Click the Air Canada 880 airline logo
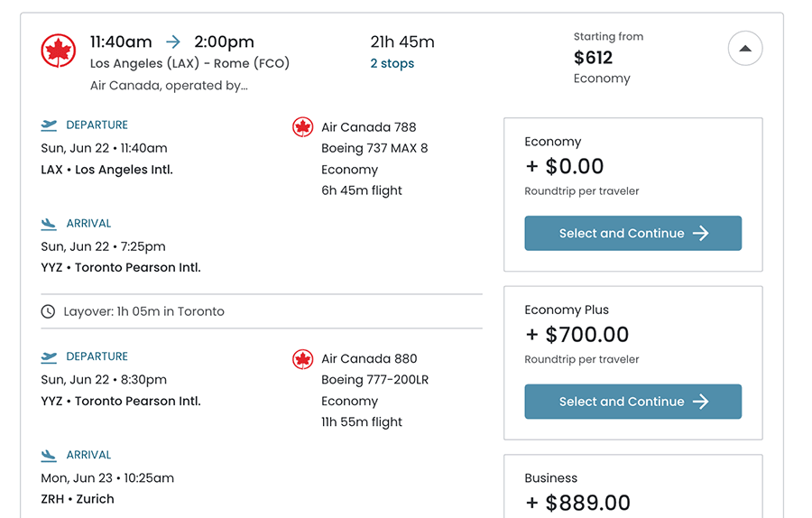Viewport: 812px width, 518px height. [303, 359]
